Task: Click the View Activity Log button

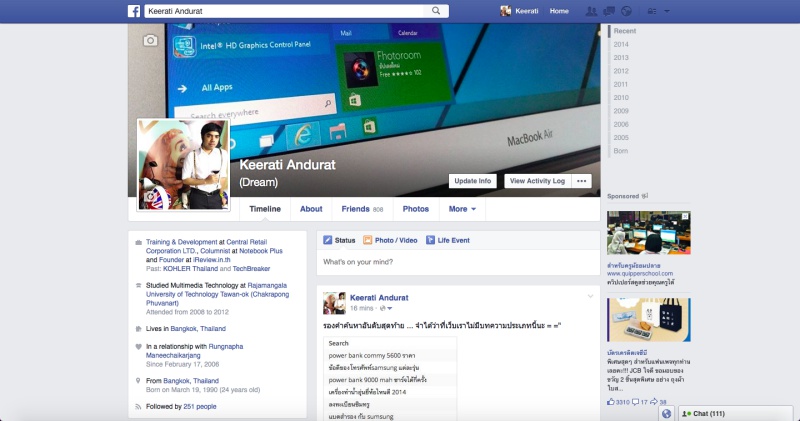Action: coord(537,181)
